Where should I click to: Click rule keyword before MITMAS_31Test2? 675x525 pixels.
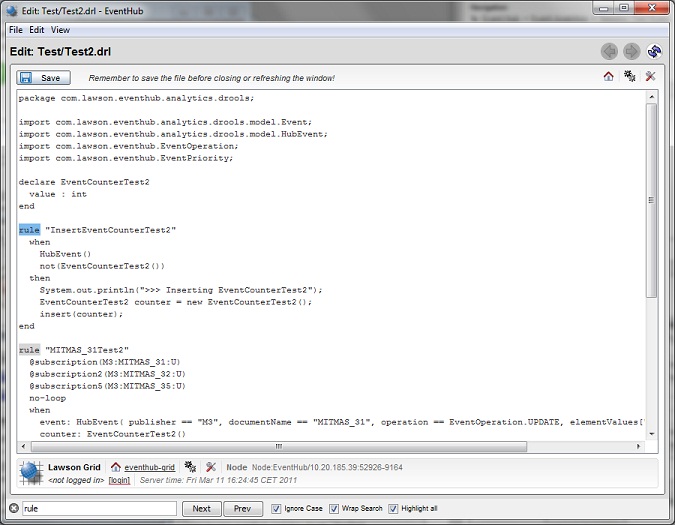29,350
